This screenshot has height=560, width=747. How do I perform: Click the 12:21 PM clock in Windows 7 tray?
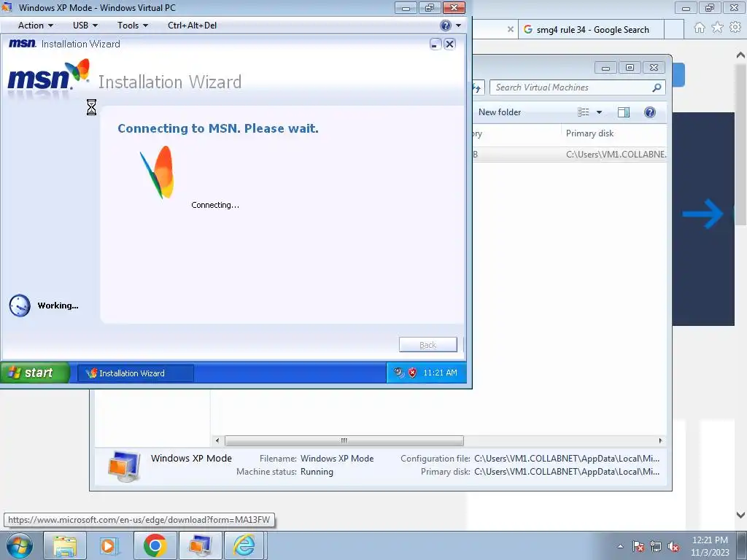click(x=710, y=545)
